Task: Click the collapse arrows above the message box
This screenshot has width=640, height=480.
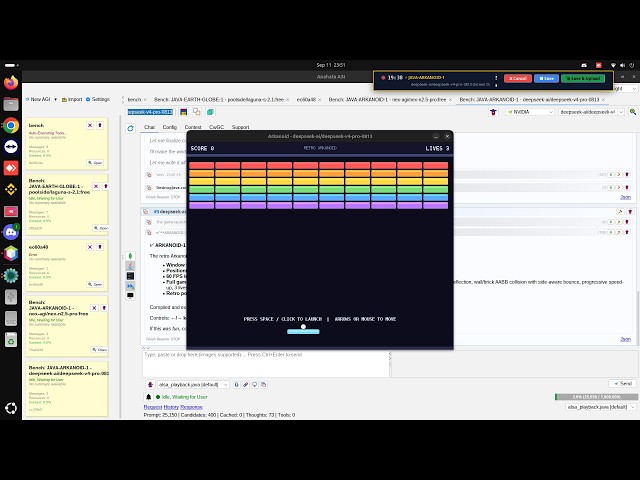Action: coord(145,348)
